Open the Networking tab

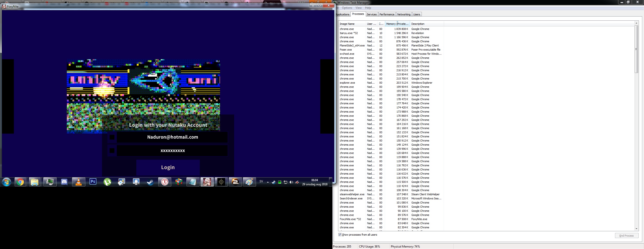point(404,14)
